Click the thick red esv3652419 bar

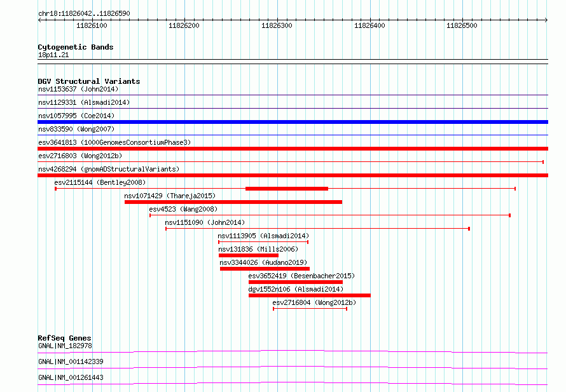coord(296,282)
